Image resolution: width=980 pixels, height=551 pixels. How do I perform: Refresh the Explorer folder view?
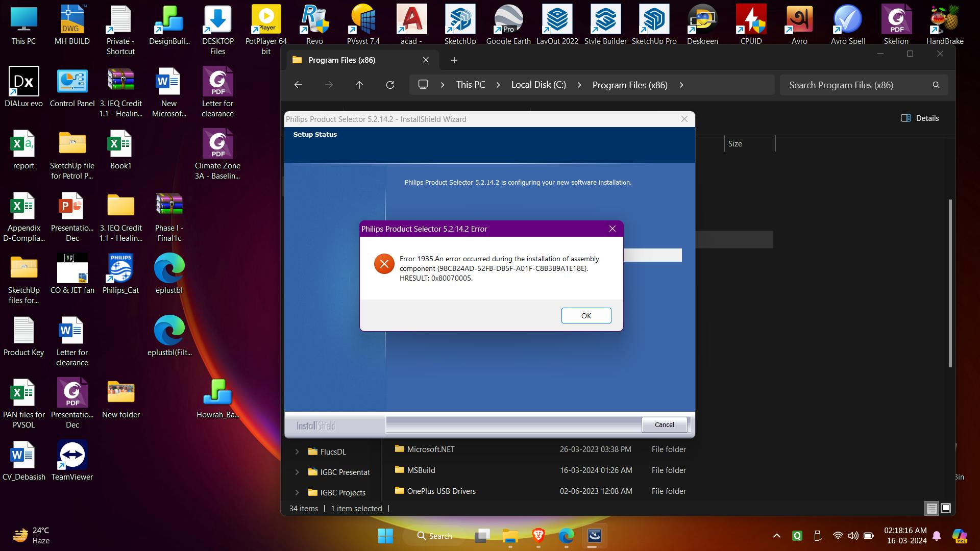[x=390, y=85]
